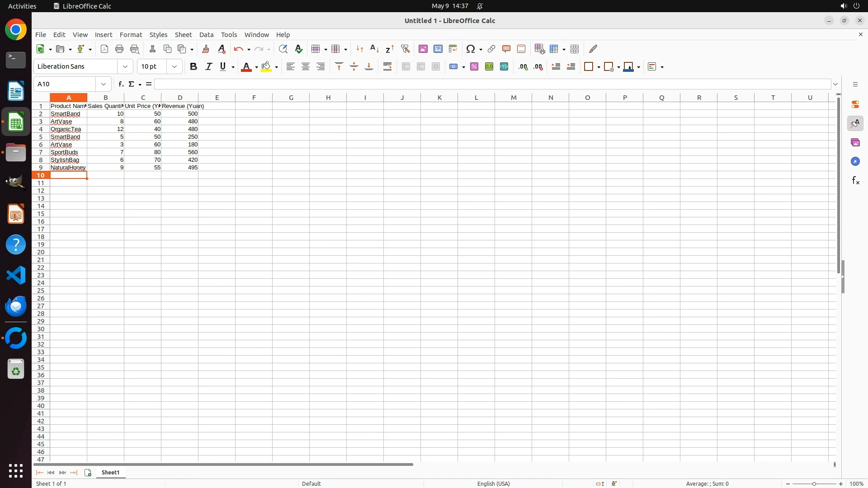The height and width of the screenshot is (488, 868).
Task: Toggle the Wrap Text button
Action: coord(387,67)
